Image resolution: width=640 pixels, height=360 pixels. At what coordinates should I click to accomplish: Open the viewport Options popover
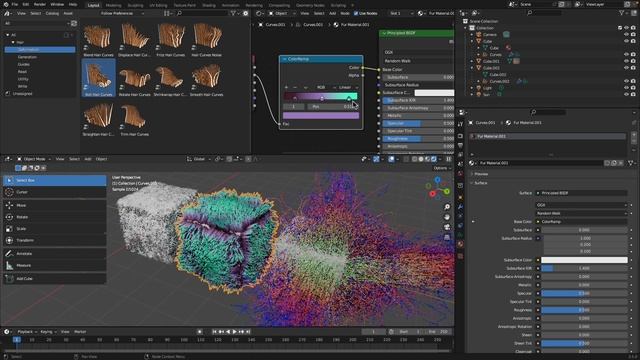tap(442, 168)
